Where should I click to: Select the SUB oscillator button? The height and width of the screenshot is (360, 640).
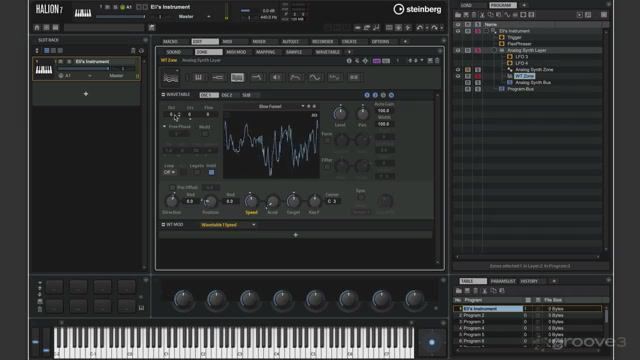[x=247, y=95]
